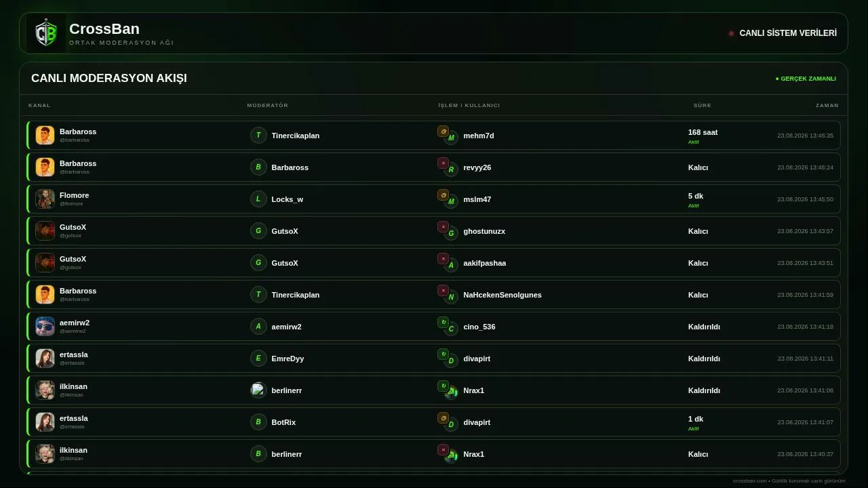Click the timeout icon beside mslm47

click(x=443, y=195)
